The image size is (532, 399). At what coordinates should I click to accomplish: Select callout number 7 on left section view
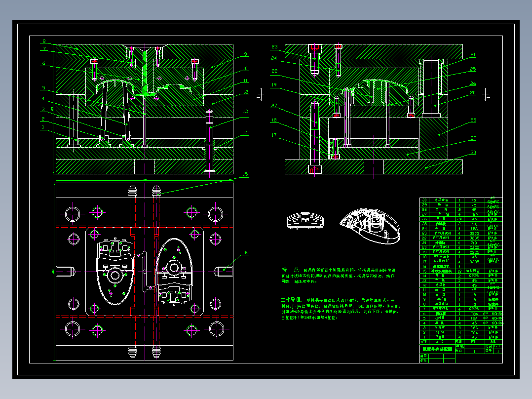(44, 48)
